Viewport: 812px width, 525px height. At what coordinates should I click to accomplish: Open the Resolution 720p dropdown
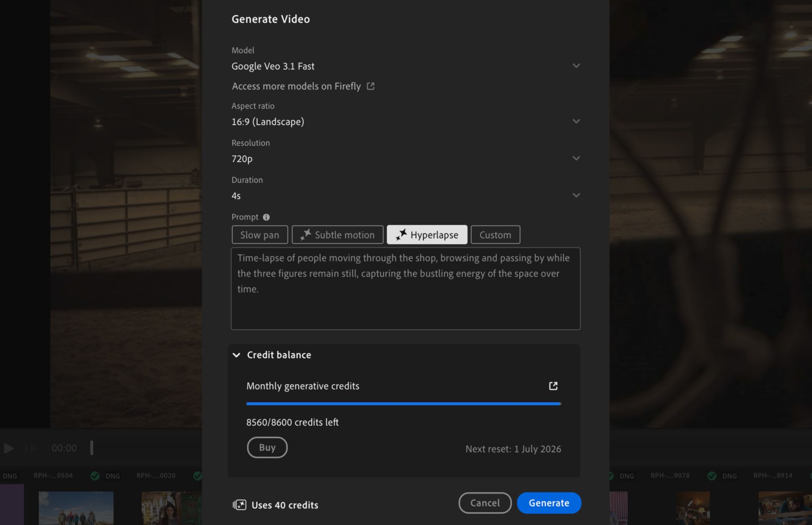pyautogui.click(x=406, y=159)
